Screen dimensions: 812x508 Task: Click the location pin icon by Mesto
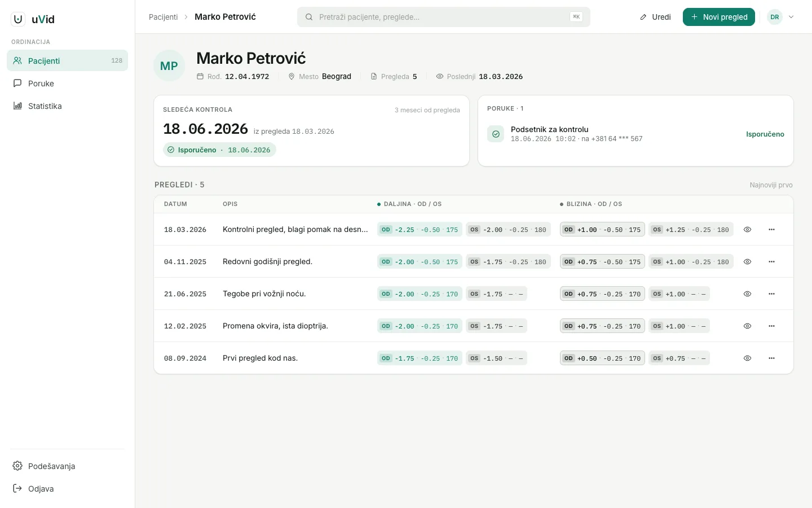click(x=292, y=76)
